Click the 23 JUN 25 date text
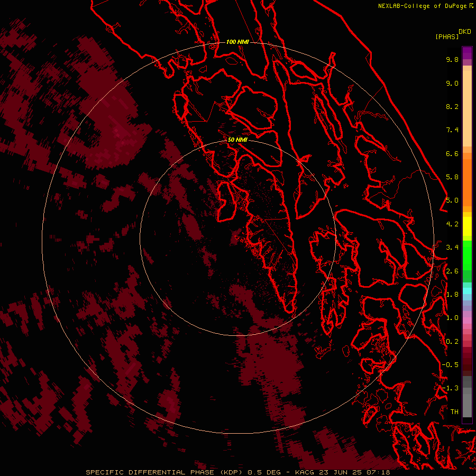Screen dimensions: 476x476 340,472
